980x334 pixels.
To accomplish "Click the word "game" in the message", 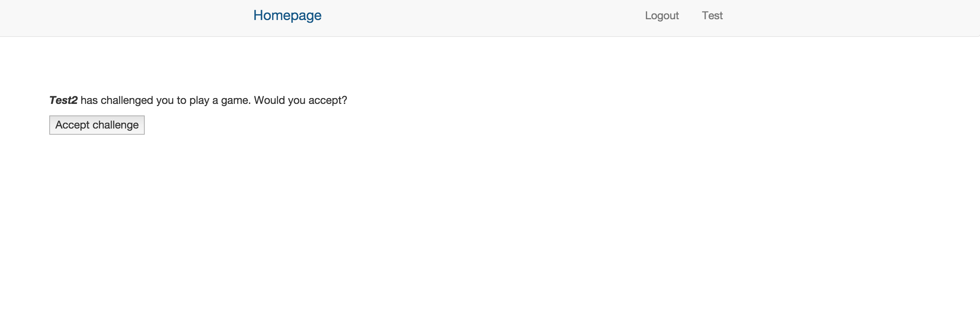I will (x=235, y=101).
